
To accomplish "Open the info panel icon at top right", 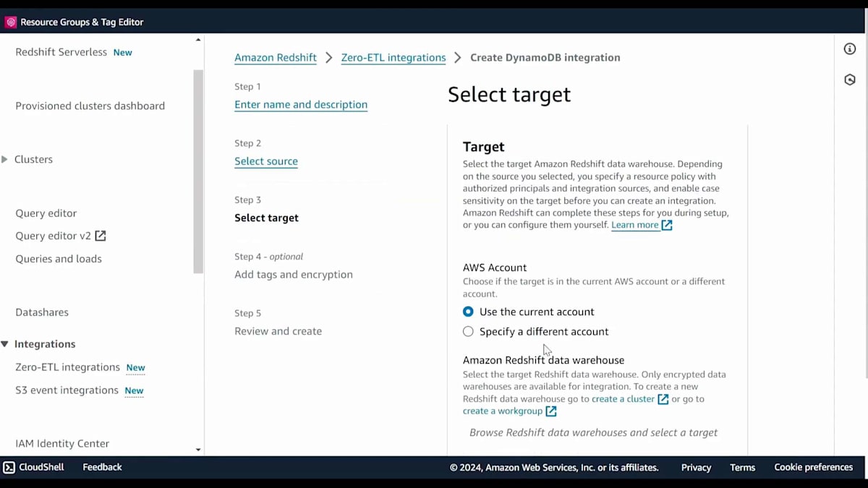I will pyautogui.click(x=850, y=49).
